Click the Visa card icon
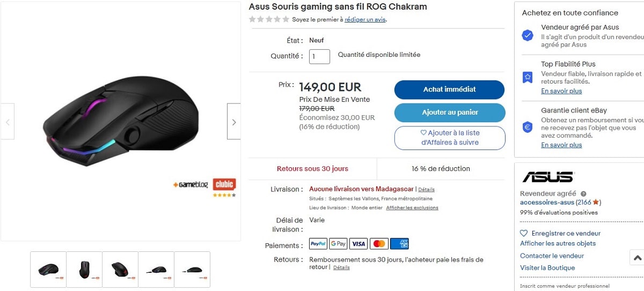This screenshot has width=644, height=291. 358,244
